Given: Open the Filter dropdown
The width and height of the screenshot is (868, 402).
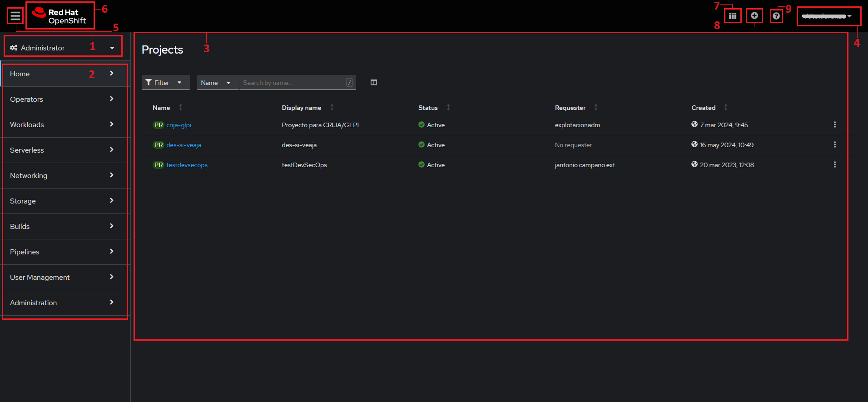Looking at the screenshot, I should [x=166, y=83].
